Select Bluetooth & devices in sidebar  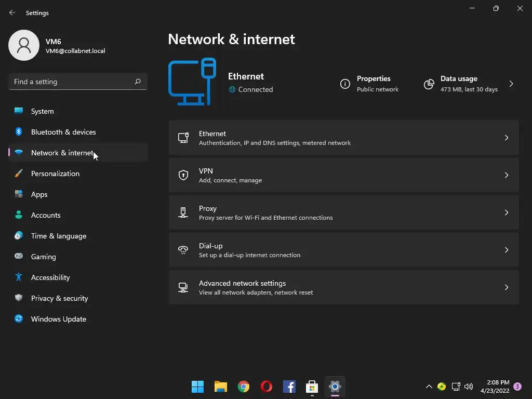tap(63, 132)
